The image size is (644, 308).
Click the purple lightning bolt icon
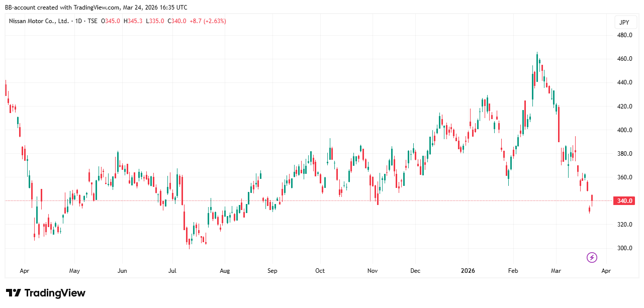(x=592, y=258)
